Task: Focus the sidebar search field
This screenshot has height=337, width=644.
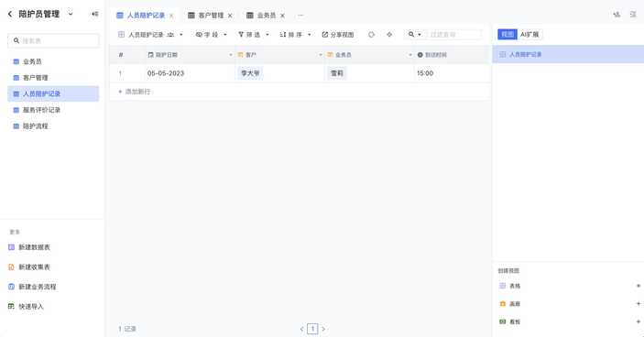Action: pyautogui.click(x=53, y=40)
